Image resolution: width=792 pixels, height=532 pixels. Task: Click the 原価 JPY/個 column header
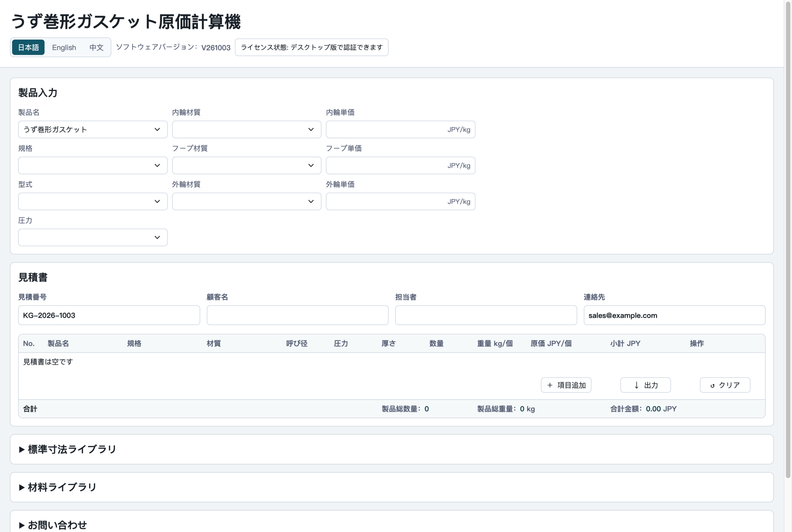551,343
